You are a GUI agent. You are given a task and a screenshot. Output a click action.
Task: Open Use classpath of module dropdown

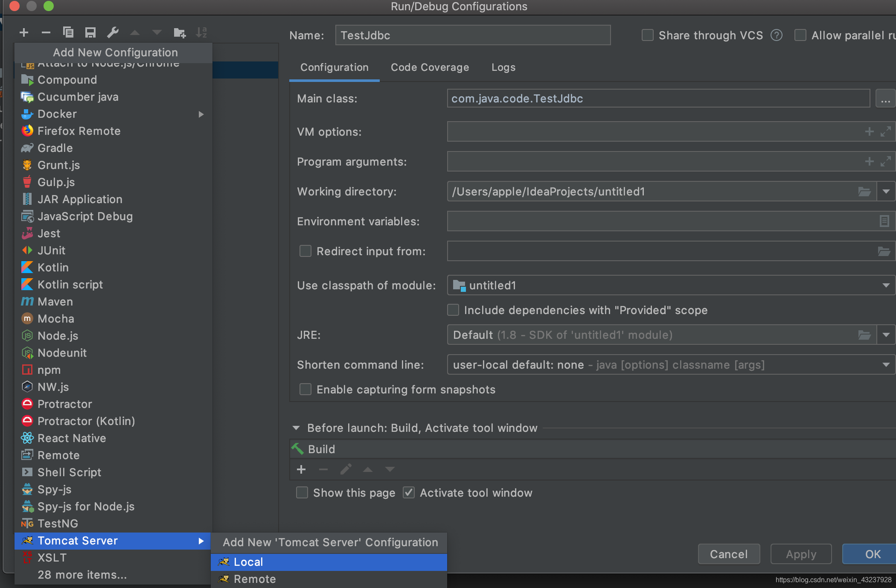886,285
